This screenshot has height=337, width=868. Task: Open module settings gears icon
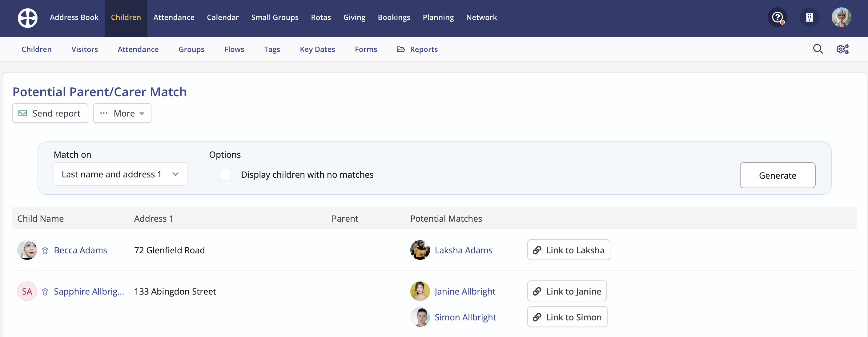point(842,49)
